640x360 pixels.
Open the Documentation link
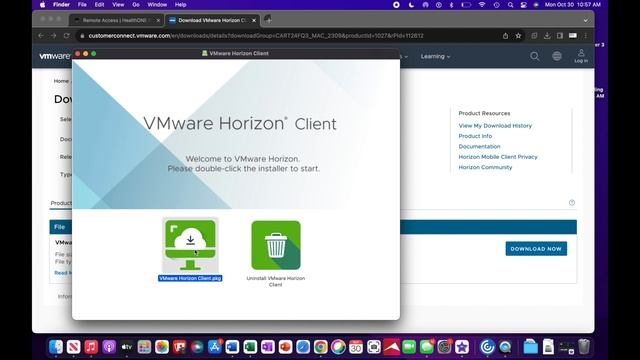click(479, 146)
